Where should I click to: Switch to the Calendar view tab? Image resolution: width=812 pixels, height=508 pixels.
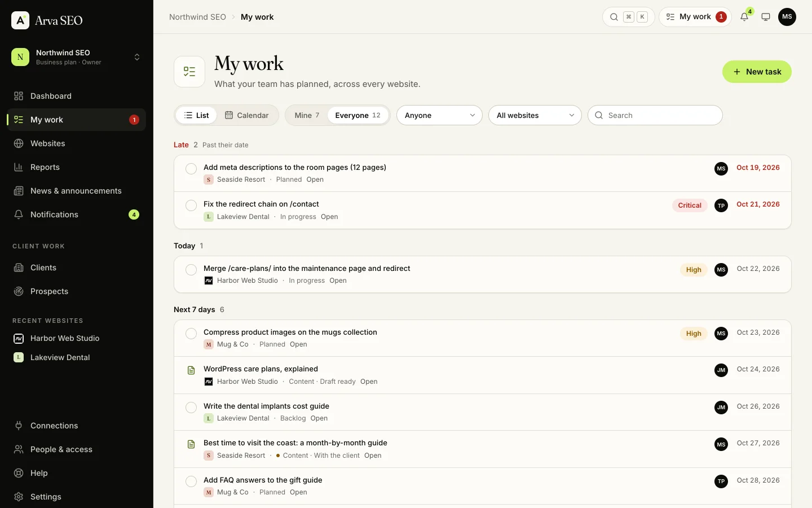(x=247, y=115)
